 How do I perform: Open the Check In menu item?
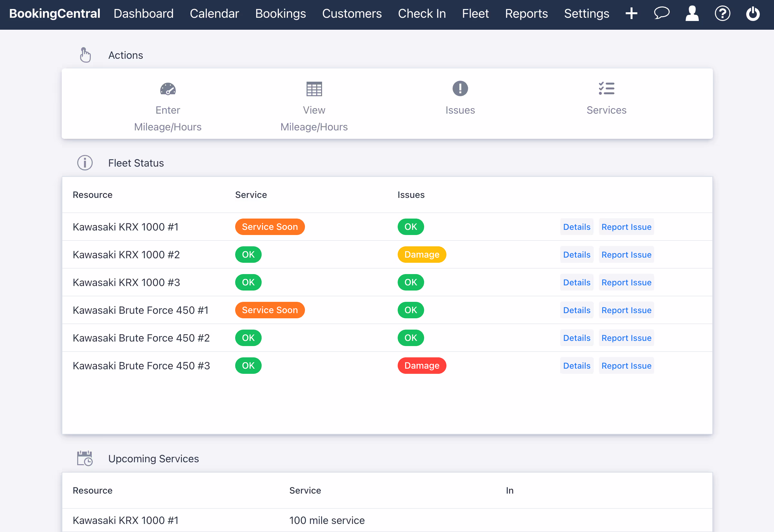click(x=422, y=13)
